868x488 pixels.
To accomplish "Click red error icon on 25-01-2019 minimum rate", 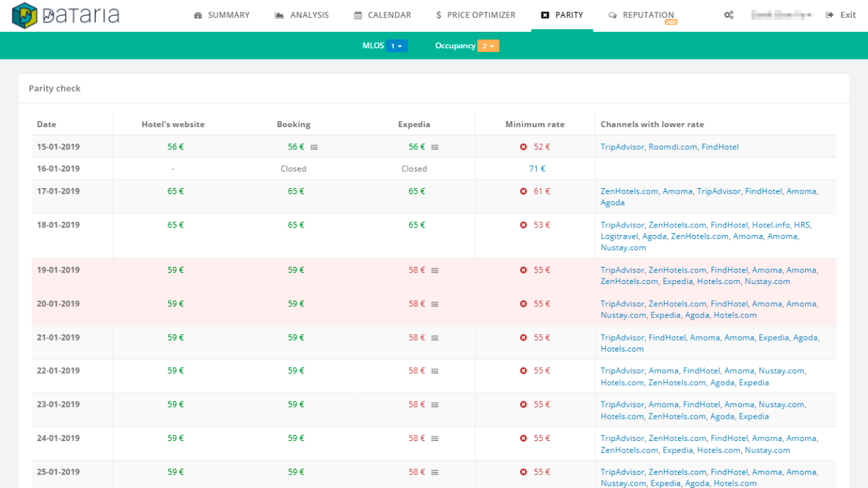I will [x=524, y=472].
